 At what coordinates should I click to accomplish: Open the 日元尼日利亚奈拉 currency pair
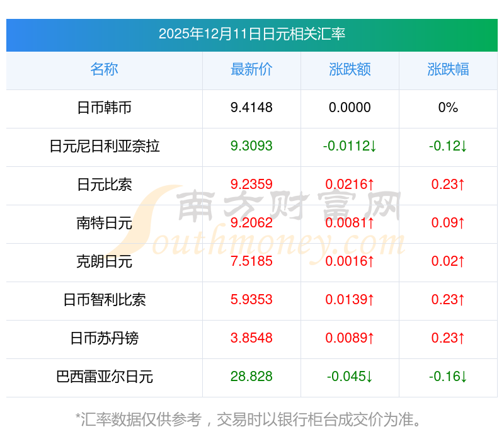pos(104,146)
